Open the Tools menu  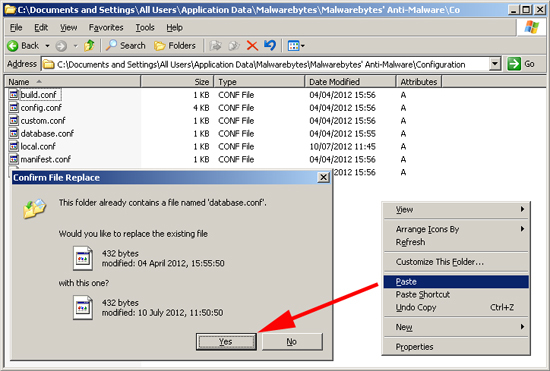tap(145, 27)
